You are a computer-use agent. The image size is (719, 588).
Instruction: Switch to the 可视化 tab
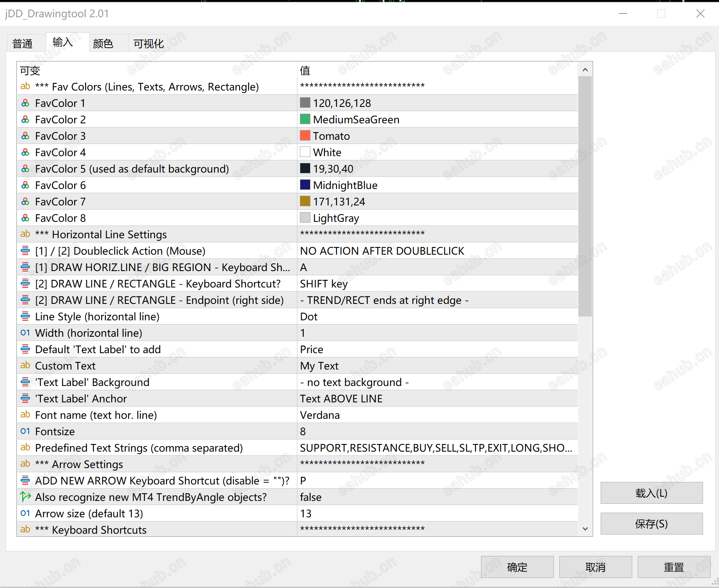pos(148,43)
